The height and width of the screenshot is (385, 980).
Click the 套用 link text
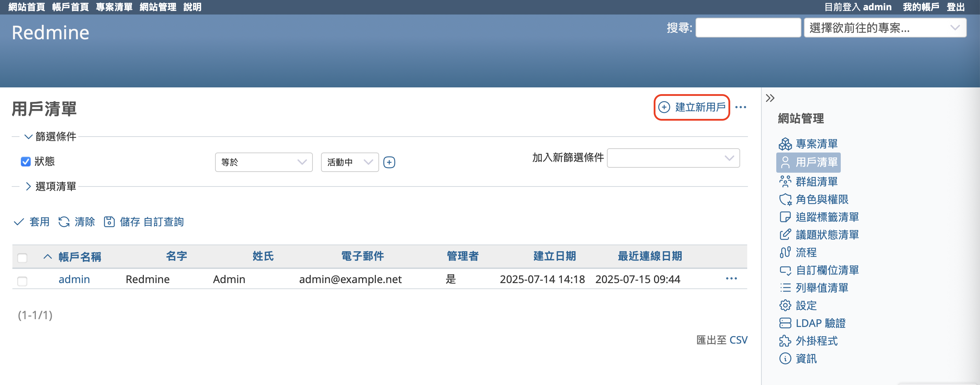click(x=40, y=222)
